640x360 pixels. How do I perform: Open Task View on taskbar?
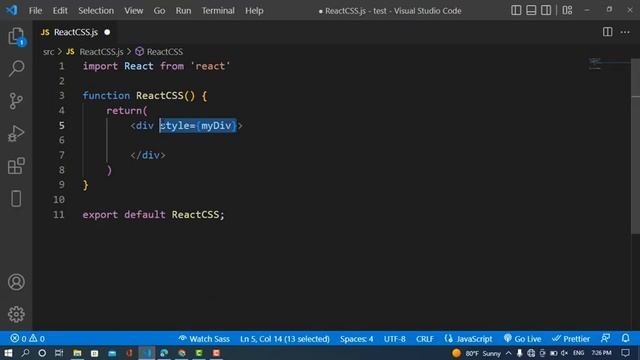(59, 353)
